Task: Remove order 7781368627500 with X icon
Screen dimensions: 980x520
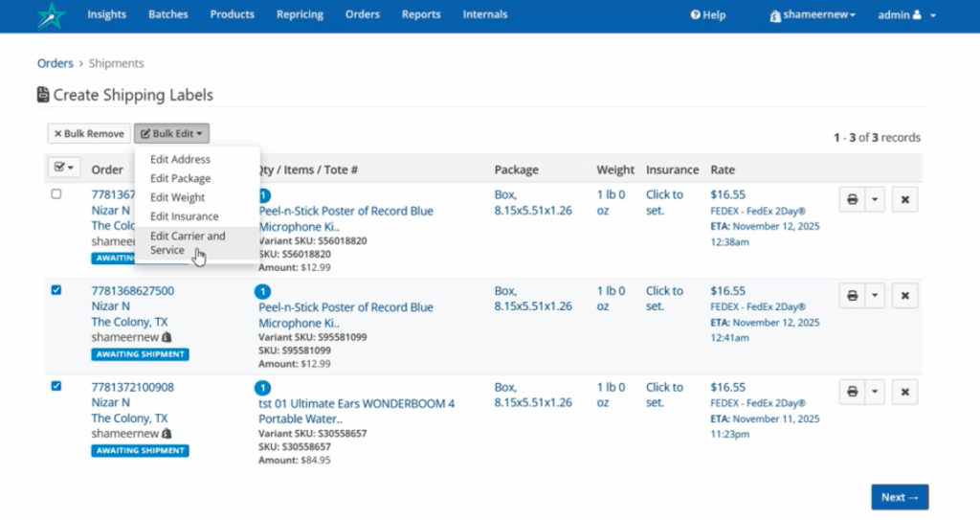Action: coord(904,295)
